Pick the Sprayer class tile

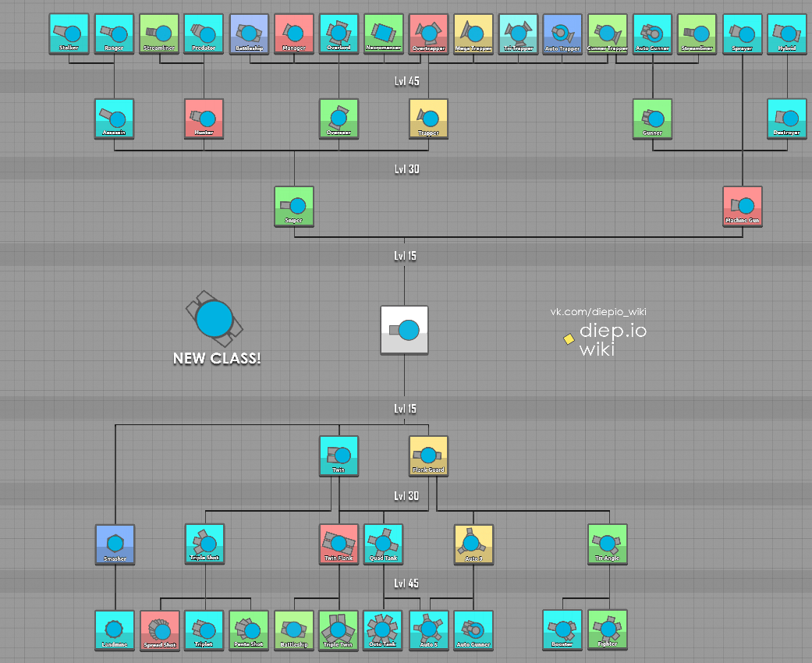[x=743, y=34]
